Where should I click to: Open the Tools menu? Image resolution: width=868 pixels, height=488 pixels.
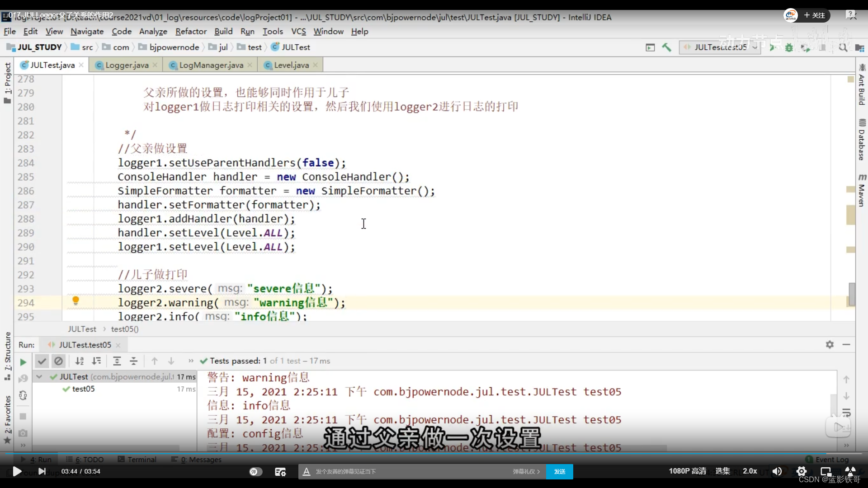point(273,31)
